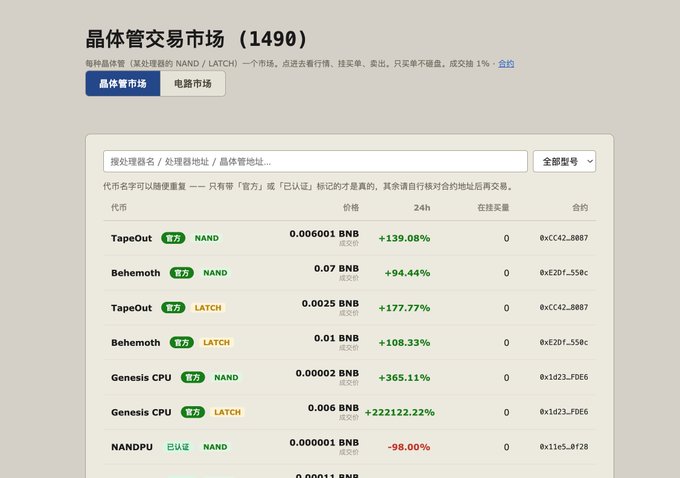Click the +222122.22% change value
The height and width of the screenshot is (478, 680).
399,412
